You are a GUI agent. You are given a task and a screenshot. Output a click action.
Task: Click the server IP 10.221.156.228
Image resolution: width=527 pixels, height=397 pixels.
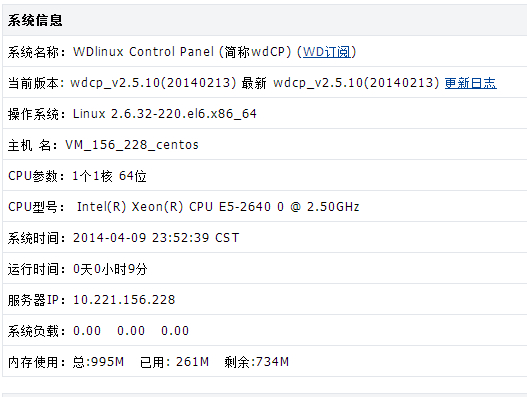coord(124,300)
